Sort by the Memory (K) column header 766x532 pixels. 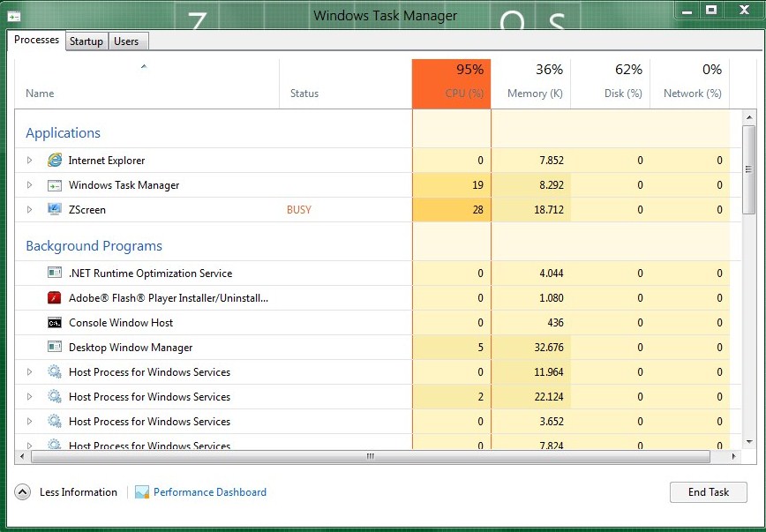point(530,84)
